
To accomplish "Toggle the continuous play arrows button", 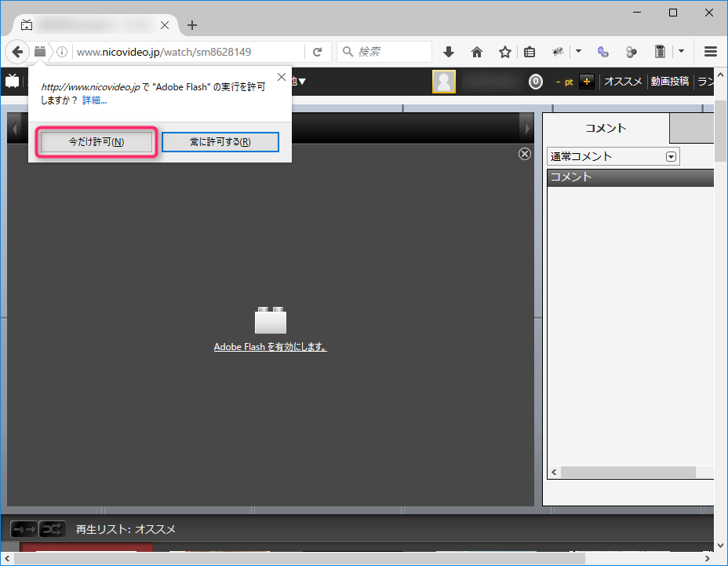I will (24, 529).
